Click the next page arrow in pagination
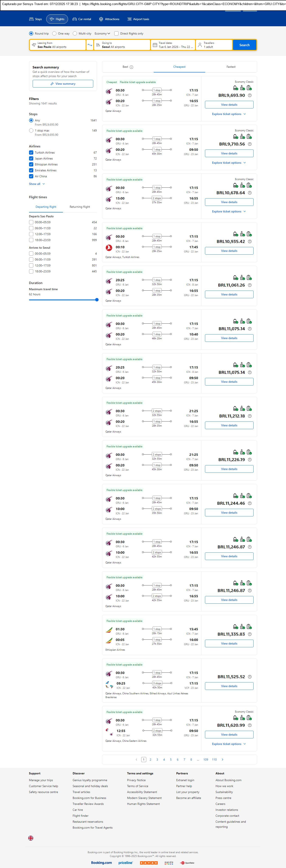 click(222, 760)
